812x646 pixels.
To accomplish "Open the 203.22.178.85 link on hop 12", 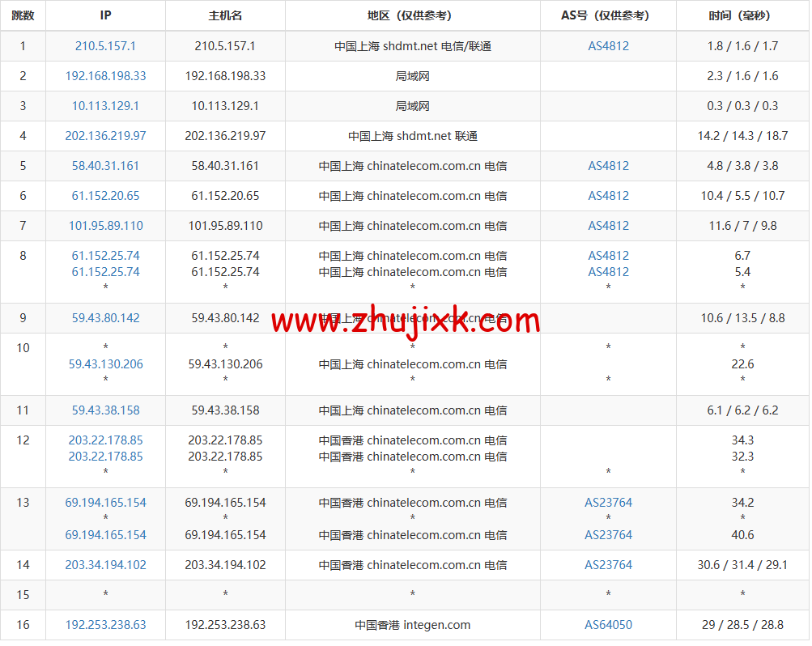I will [x=104, y=440].
